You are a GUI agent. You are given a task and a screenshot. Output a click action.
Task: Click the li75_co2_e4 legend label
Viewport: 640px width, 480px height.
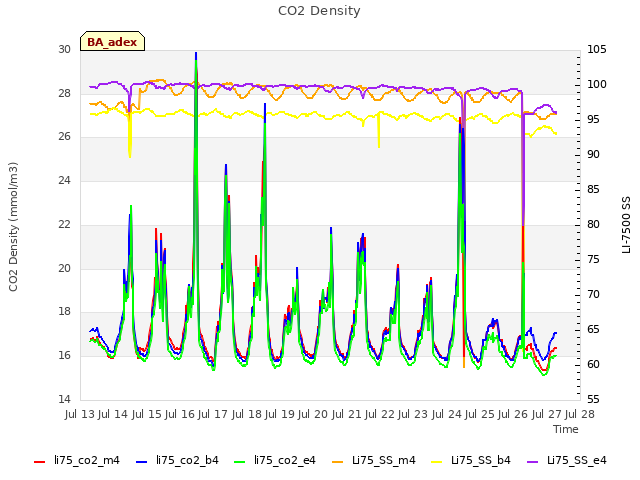(285, 460)
